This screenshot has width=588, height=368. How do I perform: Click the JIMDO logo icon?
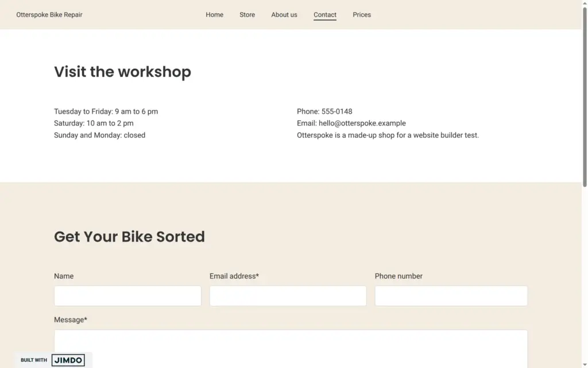click(x=68, y=360)
